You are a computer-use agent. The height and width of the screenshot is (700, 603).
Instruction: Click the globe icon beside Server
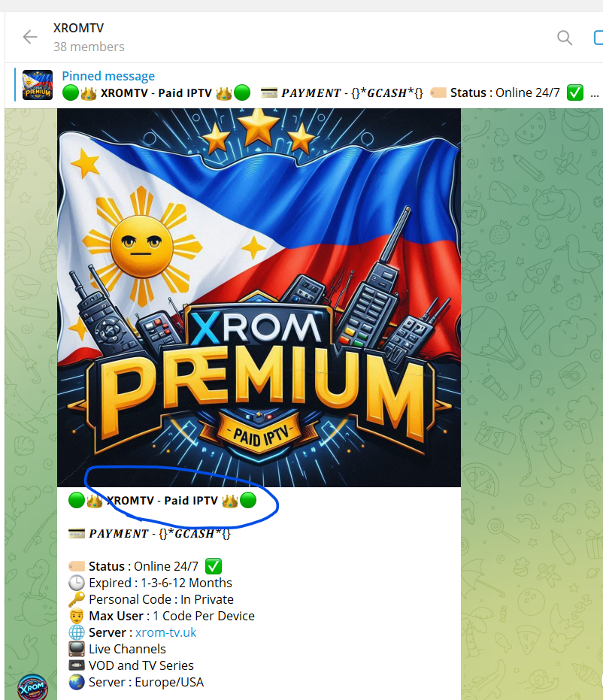click(77, 632)
